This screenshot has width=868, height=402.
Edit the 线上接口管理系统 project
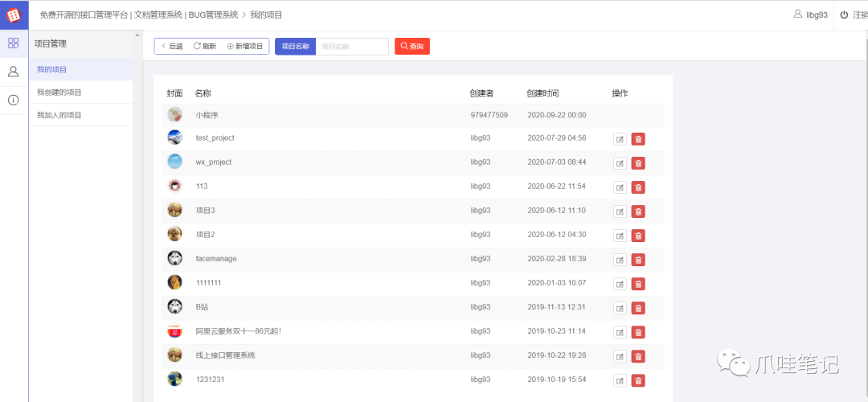pyautogui.click(x=620, y=356)
